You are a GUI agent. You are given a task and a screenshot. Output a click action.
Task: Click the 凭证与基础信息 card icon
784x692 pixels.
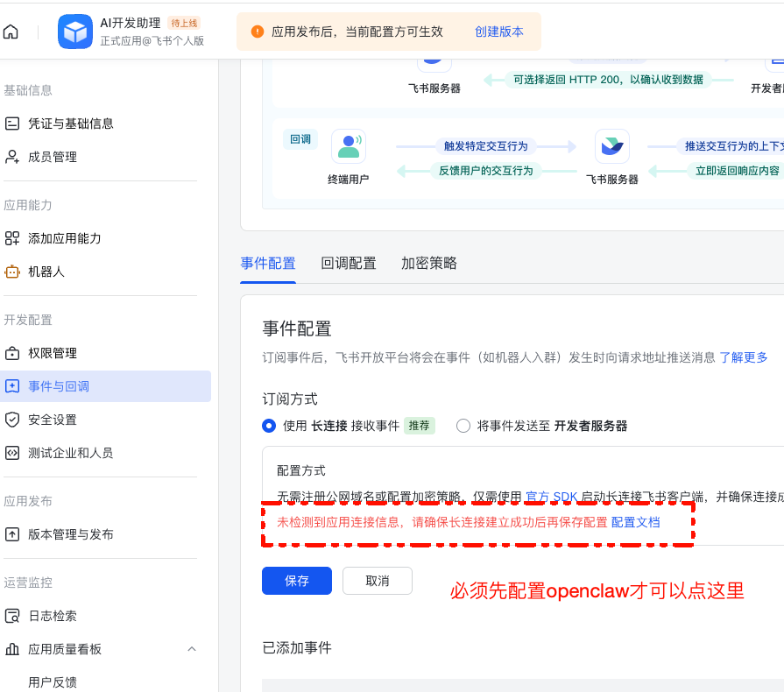pyautogui.click(x=12, y=124)
